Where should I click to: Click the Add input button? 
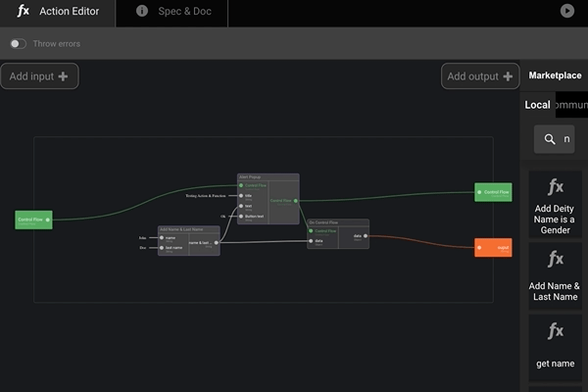tap(39, 76)
